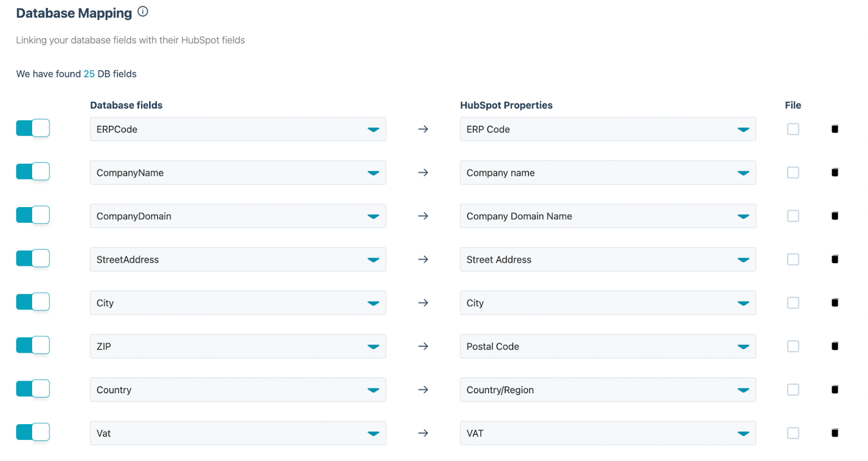
Task: Turn off the City mapping switch
Action: tap(33, 302)
